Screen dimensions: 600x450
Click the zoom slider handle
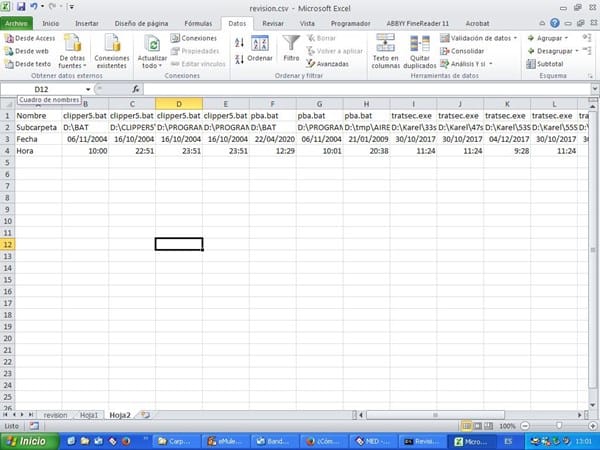[x=559, y=426]
